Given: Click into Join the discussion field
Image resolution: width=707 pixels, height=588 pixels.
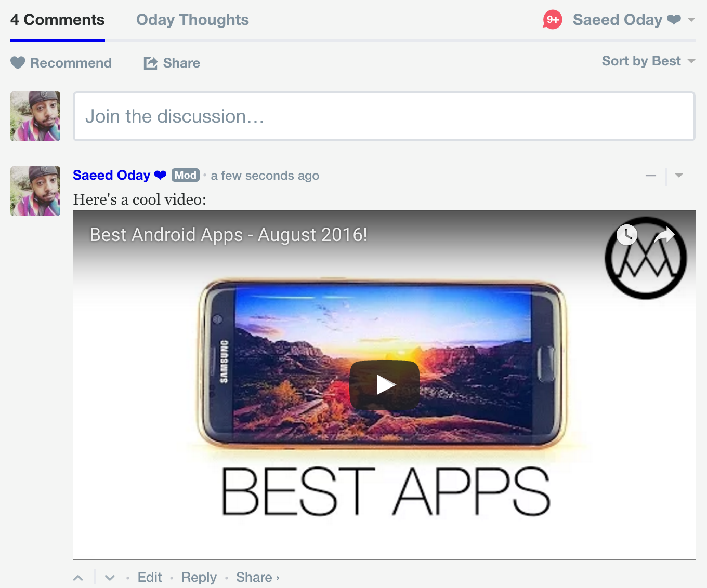Looking at the screenshot, I should (384, 116).
